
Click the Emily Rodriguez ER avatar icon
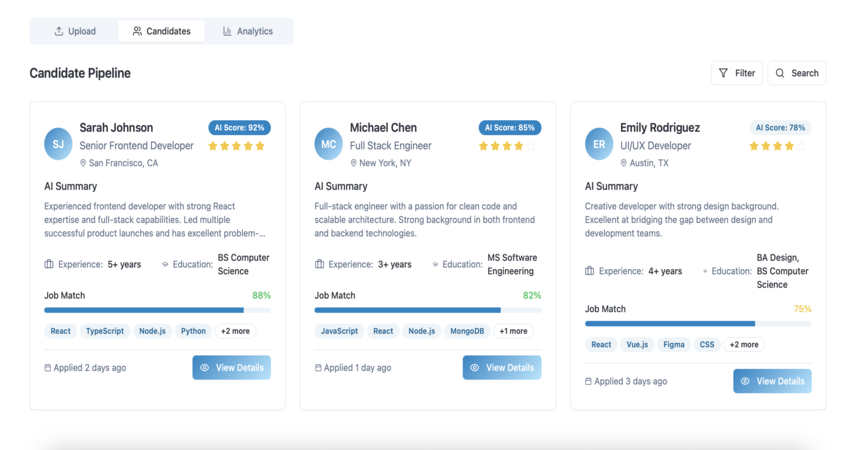click(599, 144)
